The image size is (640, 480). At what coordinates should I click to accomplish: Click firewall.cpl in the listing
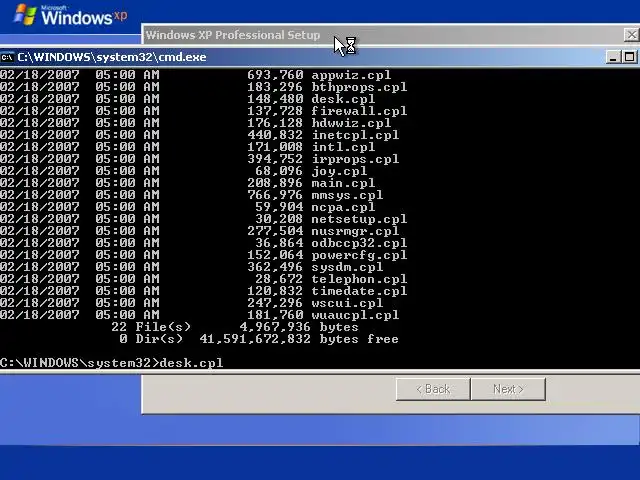tap(359, 111)
